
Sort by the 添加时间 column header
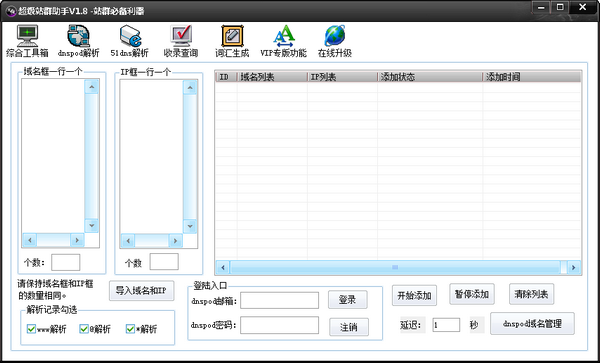coord(532,77)
